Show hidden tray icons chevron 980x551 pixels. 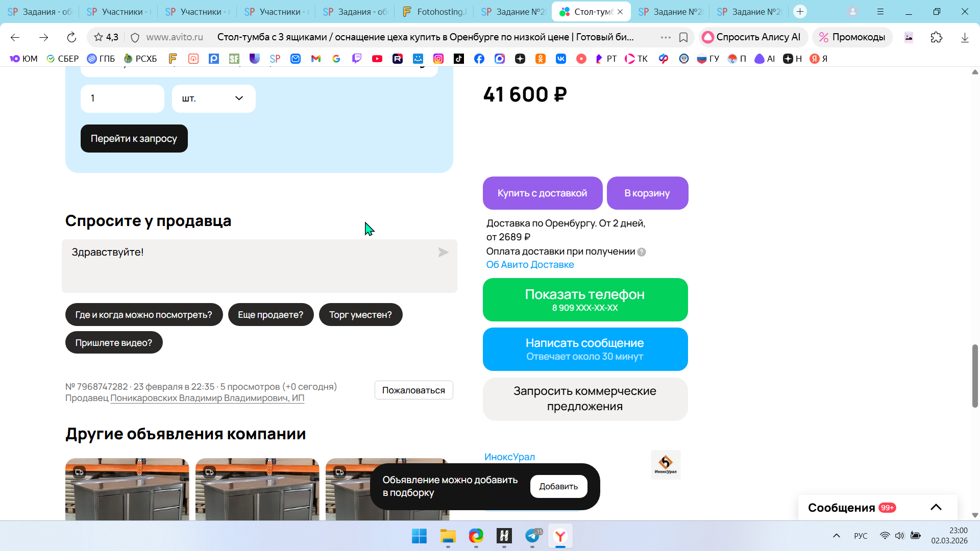(836, 536)
